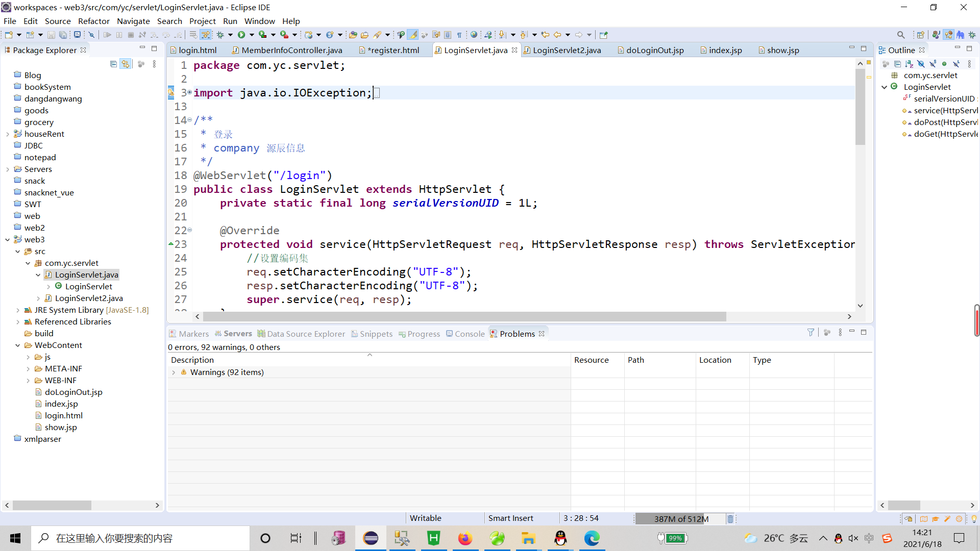Image resolution: width=980 pixels, height=551 pixels.
Task: Collapse all in Package Explorer
Action: click(x=113, y=64)
